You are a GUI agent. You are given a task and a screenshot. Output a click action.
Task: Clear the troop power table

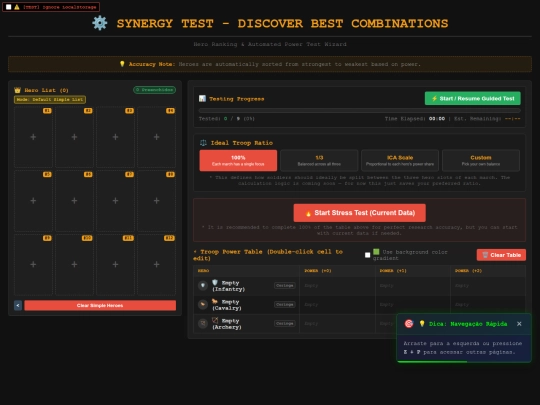click(x=501, y=255)
